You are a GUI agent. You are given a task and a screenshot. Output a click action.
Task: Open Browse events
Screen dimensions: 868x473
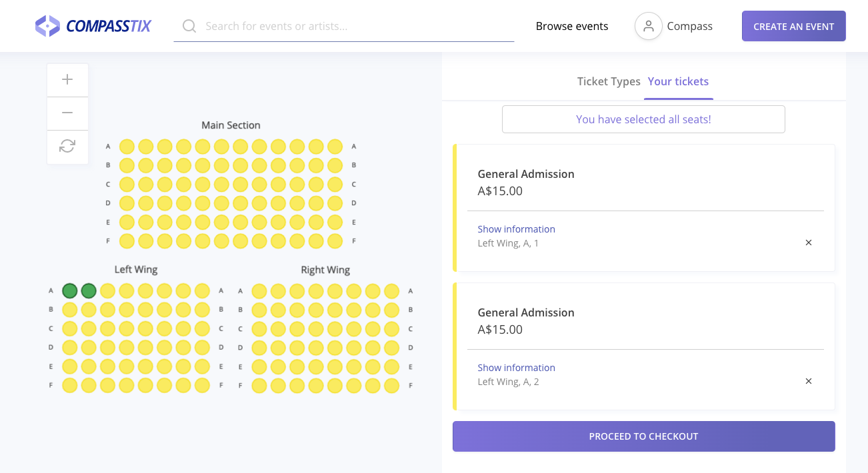(571, 26)
